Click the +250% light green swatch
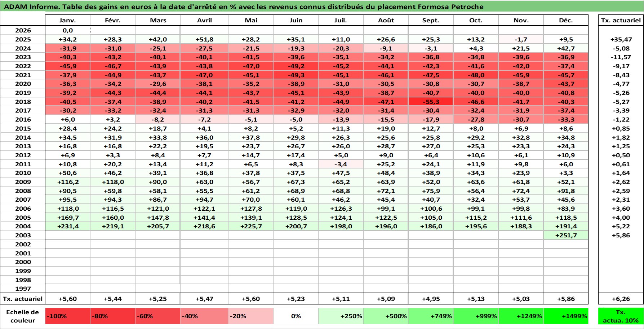 341,316
